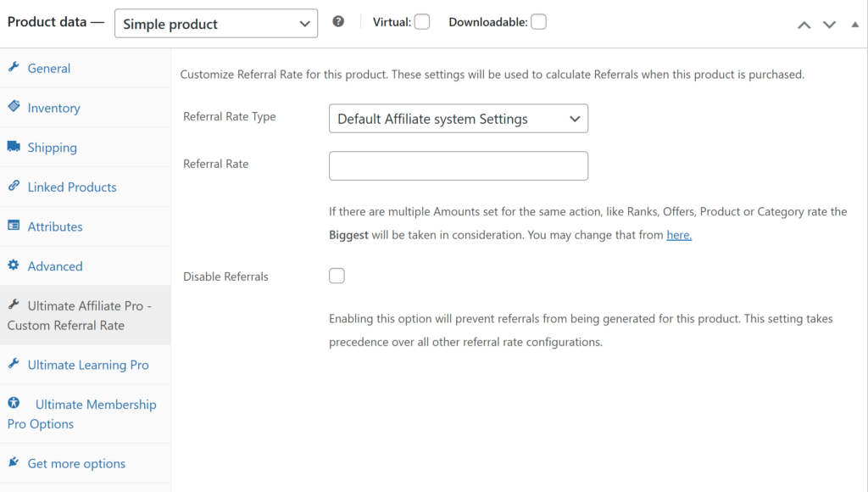This screenshot has width=868, height=492.
Task: Click the wrench icon beside General
Action: (14, 68)
